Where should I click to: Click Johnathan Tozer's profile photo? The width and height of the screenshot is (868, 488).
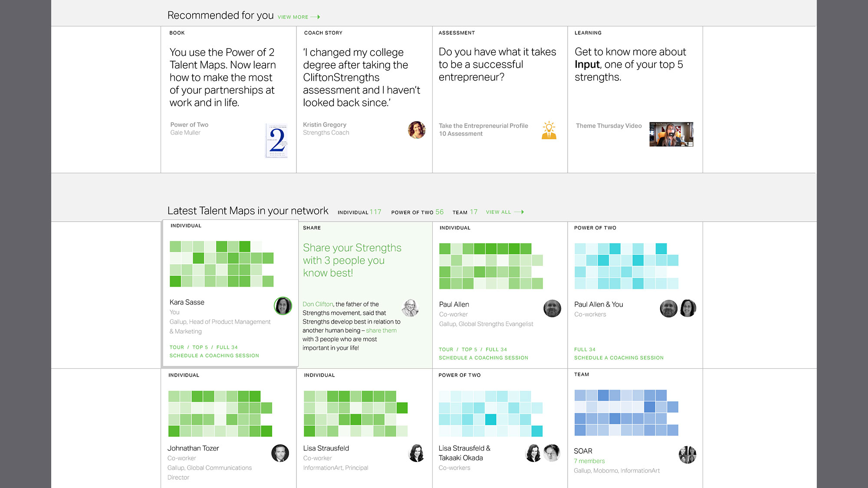pyautogui.click(x=280, y=453)
